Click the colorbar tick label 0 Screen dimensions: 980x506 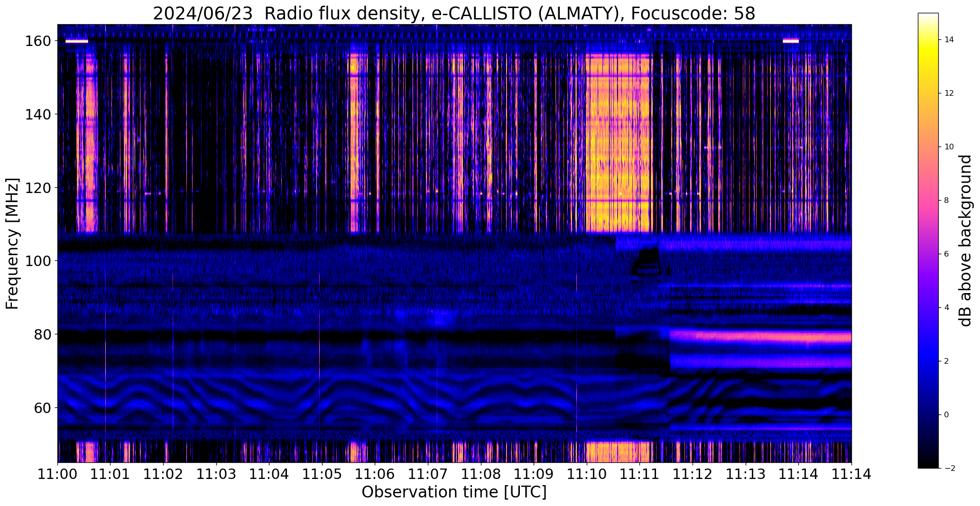pyautogui.click(x=946, y=415)
